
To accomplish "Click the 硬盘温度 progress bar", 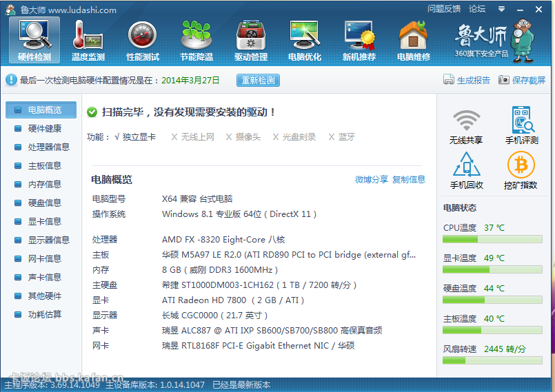I will 492,300.
